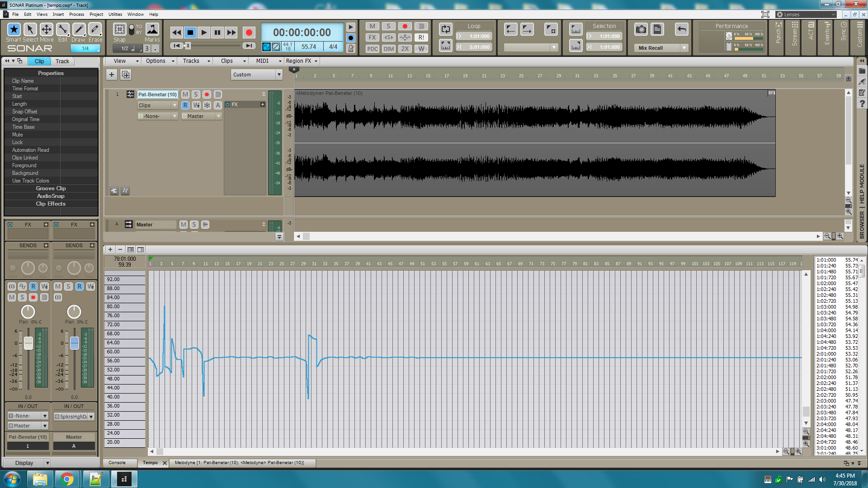This screenshot has width=868, height=488.
Task: Click the transport Play button
Action: pyautogui.click(x=204, y=33)
